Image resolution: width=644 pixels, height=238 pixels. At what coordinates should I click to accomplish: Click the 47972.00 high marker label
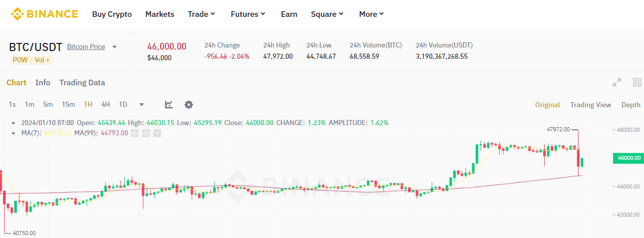(558, 130)
